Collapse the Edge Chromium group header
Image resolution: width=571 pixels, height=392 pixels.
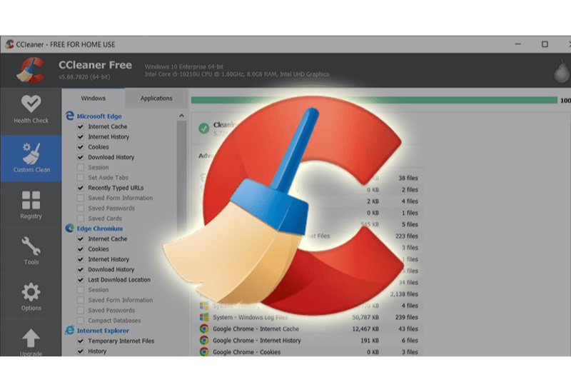coord(99,228)
